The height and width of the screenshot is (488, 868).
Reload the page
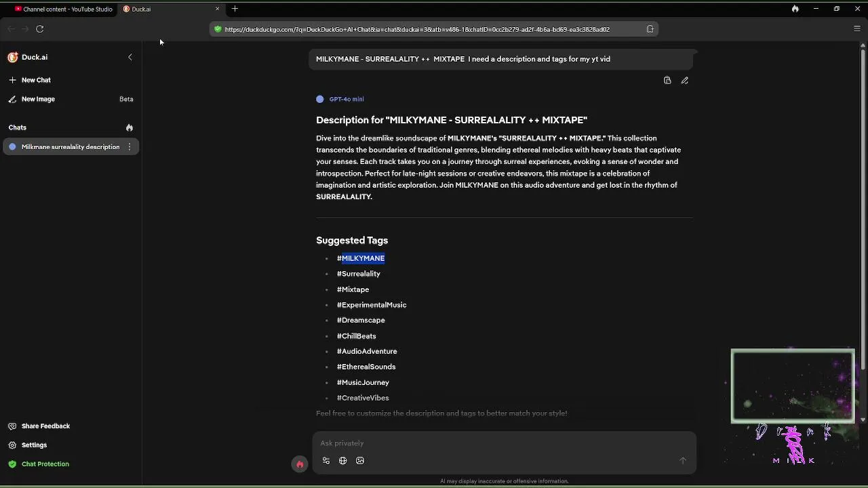(x=40, y=28)
